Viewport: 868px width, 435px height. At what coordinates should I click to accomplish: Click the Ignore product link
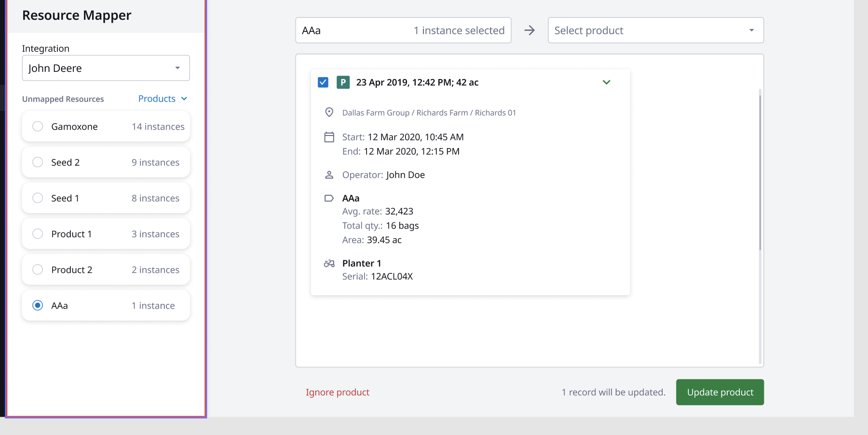[x=338, y=392]
